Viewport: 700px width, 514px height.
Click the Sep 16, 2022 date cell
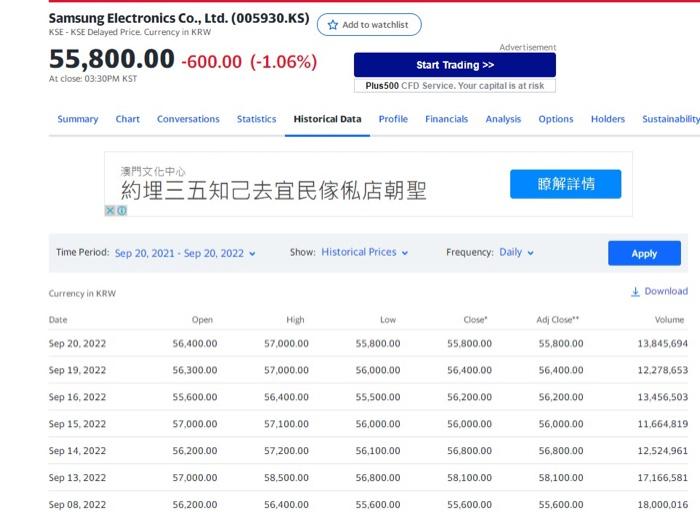coord(77,397)
